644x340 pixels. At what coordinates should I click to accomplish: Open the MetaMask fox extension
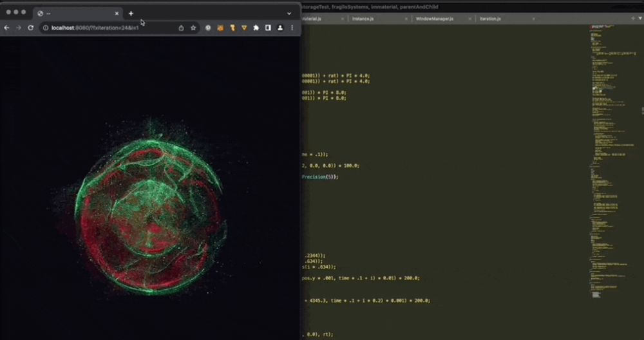(x=220, y=28)
